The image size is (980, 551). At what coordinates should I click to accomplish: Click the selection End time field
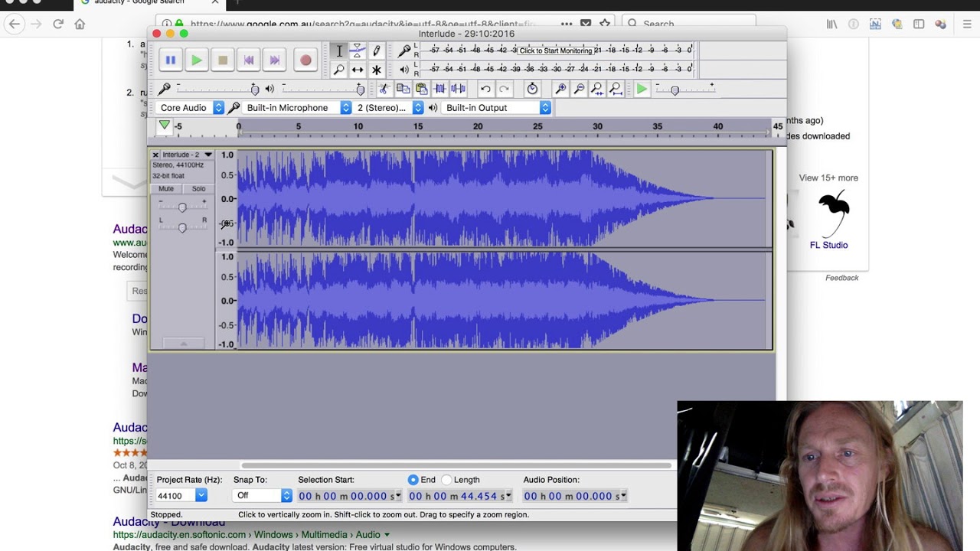pos(459,496)
